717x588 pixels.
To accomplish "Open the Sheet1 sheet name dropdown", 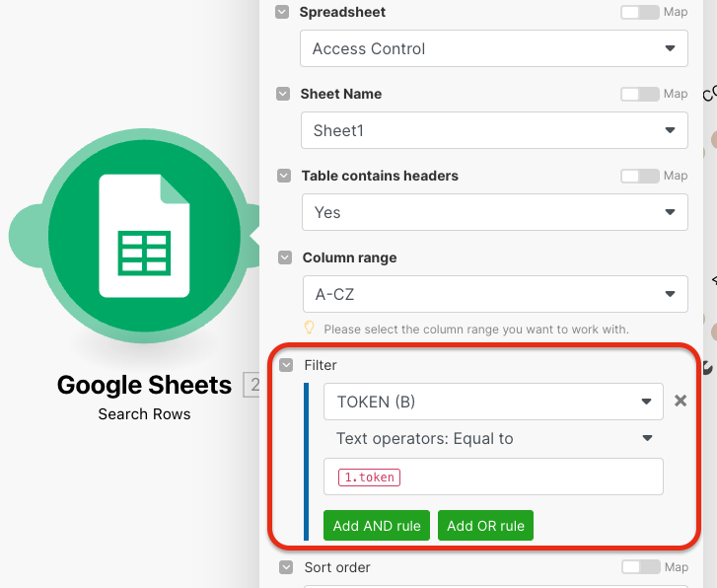I will point(494,130).
